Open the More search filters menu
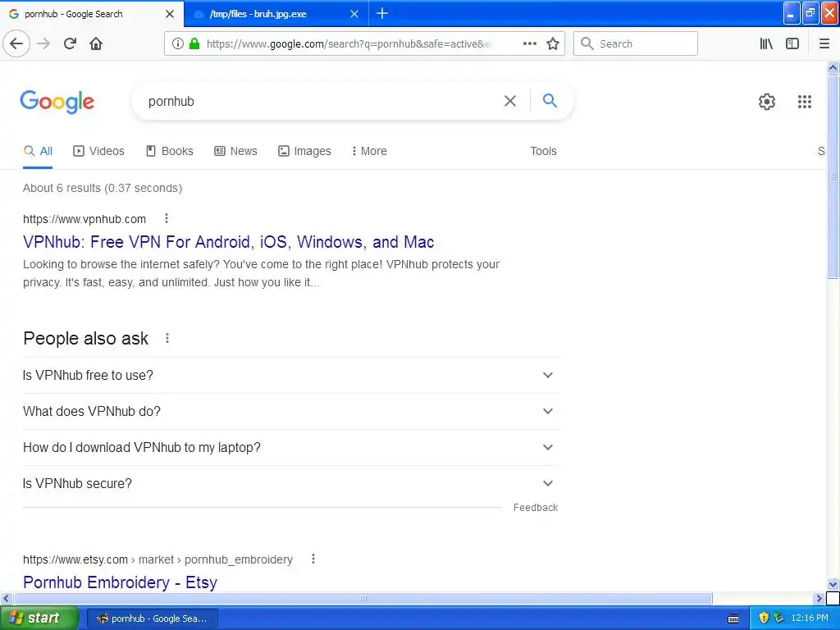 (x=369, y=151)
